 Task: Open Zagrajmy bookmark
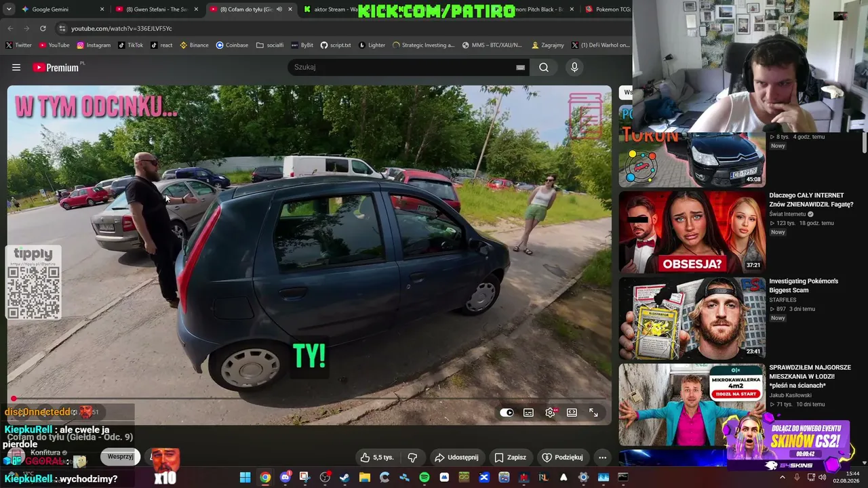coord(548,45)
